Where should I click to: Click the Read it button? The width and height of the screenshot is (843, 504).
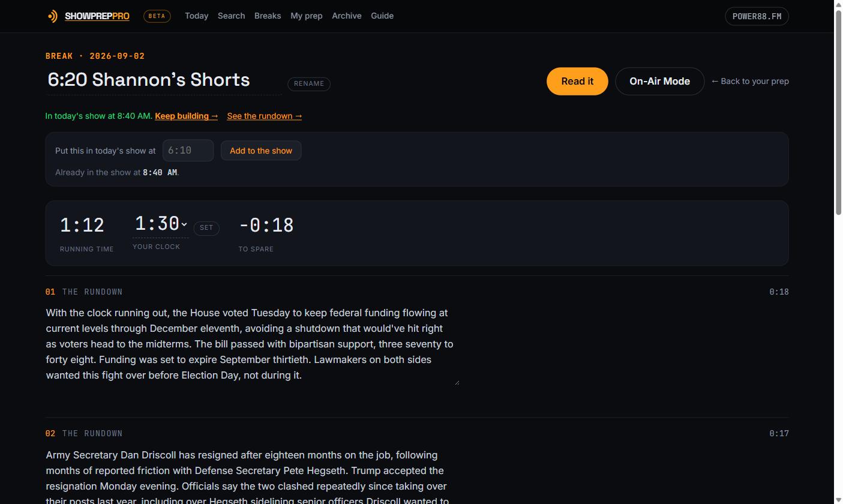point(577,81)
